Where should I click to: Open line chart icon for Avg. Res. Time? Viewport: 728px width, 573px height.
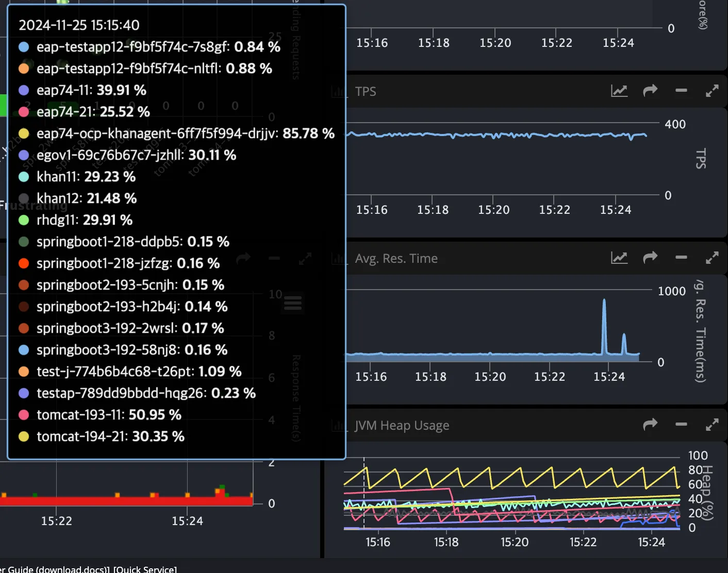point(619,258)
